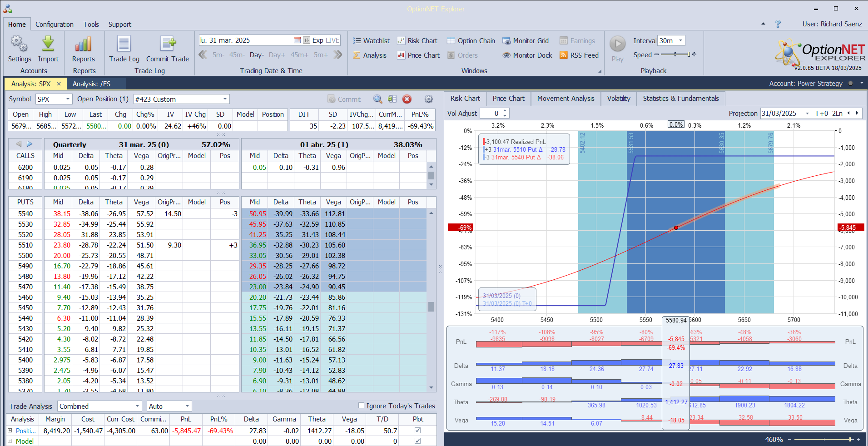Click the 45m+ time step button
Image resolution: width=868 pixels, height=446 pixels.
point(299,55)
